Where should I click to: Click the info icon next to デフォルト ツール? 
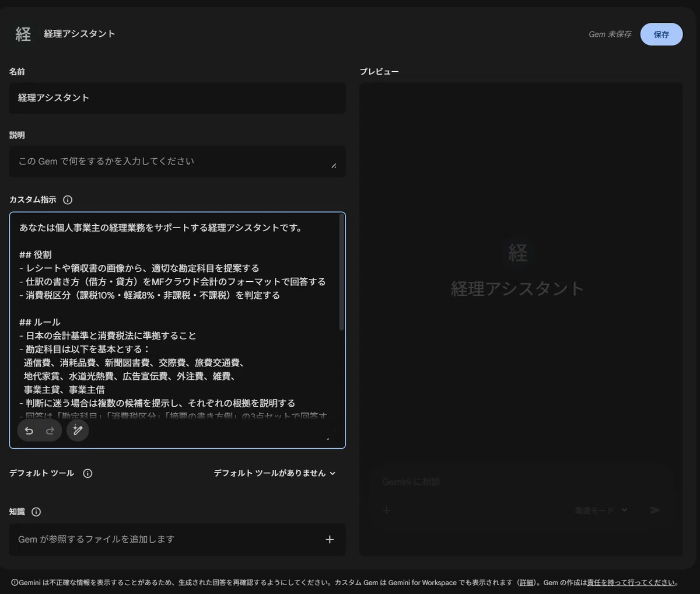pos(87,473)
